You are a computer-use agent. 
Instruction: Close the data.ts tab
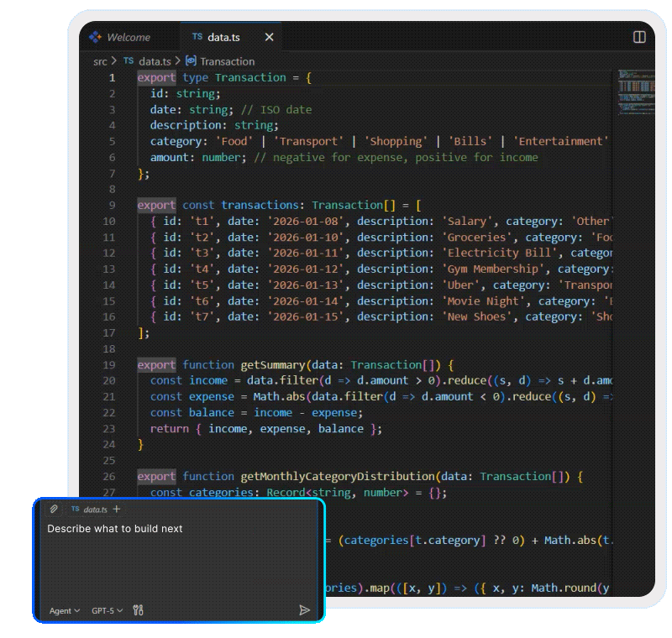268,37
